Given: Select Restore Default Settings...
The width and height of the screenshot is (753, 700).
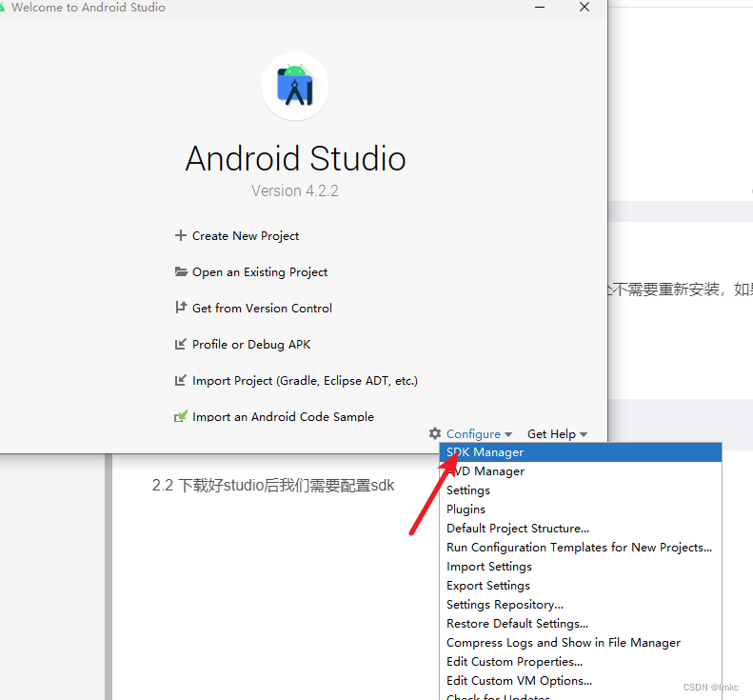Looking at the screenshot, I should pyautogui.click(x=581, y=624).
